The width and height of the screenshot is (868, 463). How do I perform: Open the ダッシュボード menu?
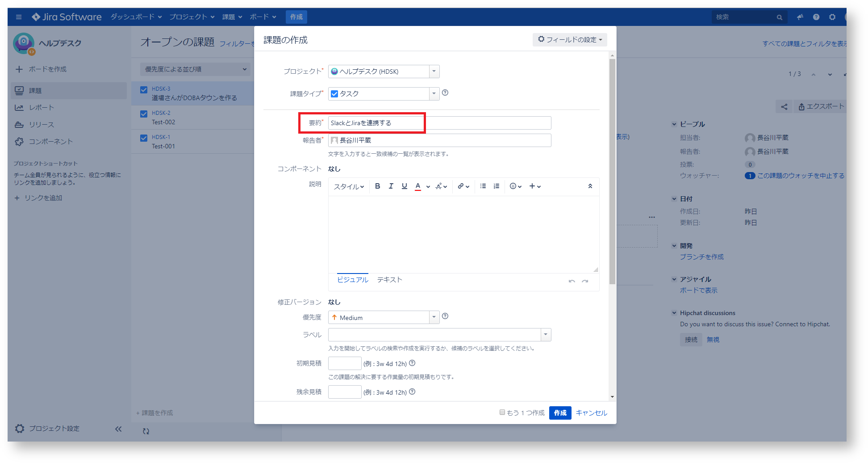(136, 17)
